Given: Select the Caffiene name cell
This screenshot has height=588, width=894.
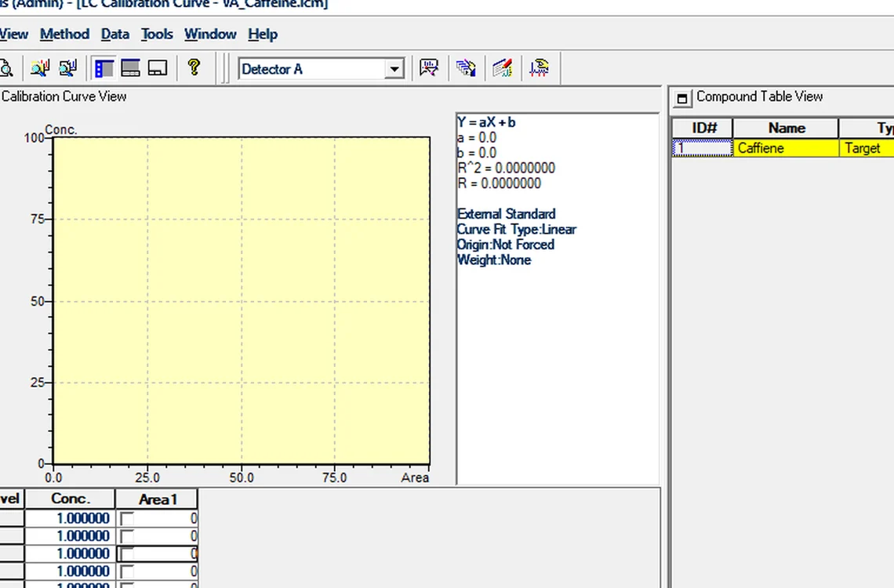Looking at the screenshot, I should click(x=786, y=148).
